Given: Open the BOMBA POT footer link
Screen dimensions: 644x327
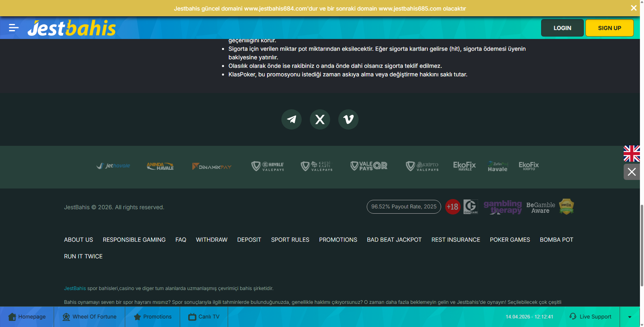Looking at the screenshot, I should pos(557,240).
